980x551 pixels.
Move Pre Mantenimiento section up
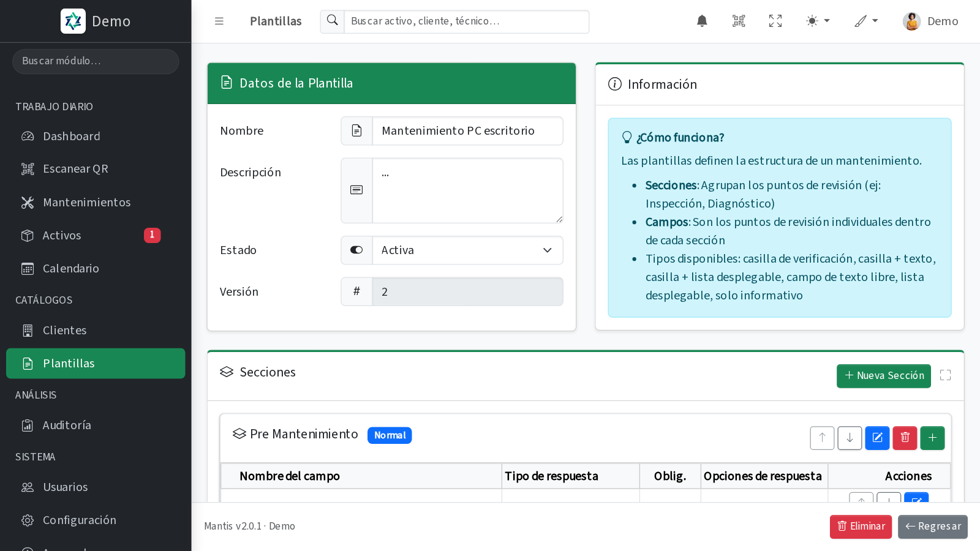pyautogui.click(x=822, y=438)
